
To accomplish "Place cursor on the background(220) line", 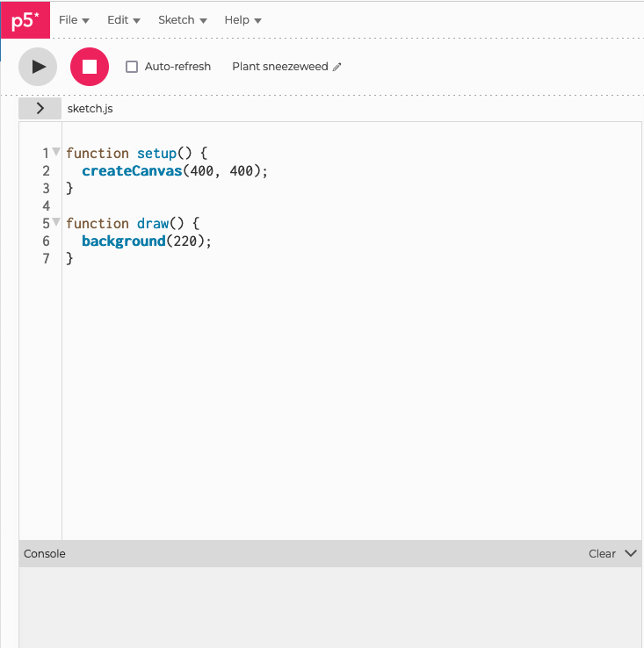I will [x=147, y=241].
